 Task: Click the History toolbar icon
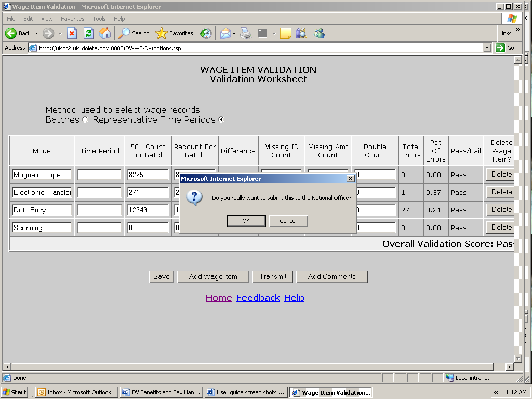tap(206, 33)
